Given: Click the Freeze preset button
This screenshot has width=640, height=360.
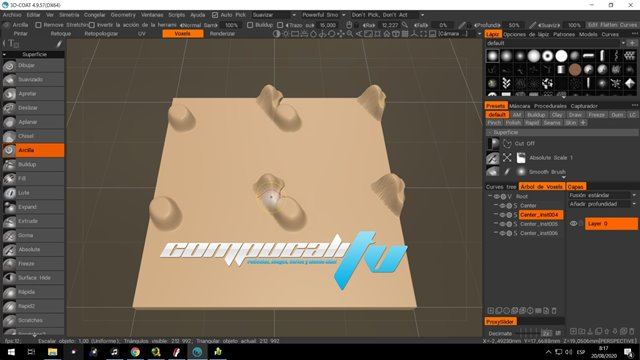Looking at the screenshot, I should (596, 115).
